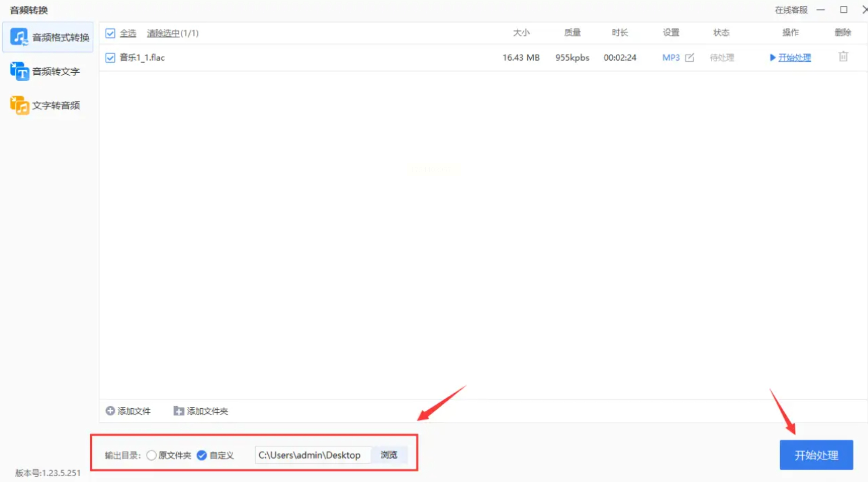
Task: Click the 清除选中 link
Action: pos(163,33)
